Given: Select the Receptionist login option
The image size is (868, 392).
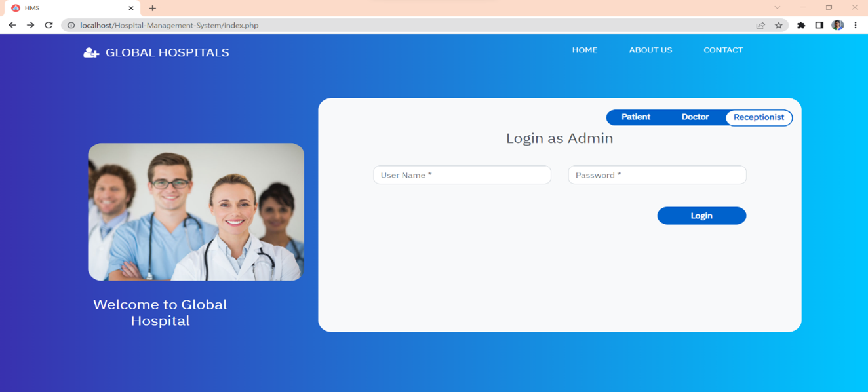Looking at the screenshot, I should point(758,117).
